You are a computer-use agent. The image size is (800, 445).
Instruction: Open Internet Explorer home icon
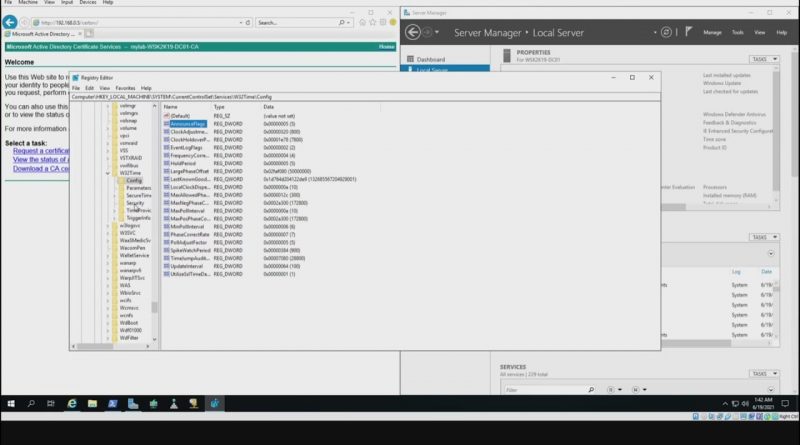tap(362, 22)
